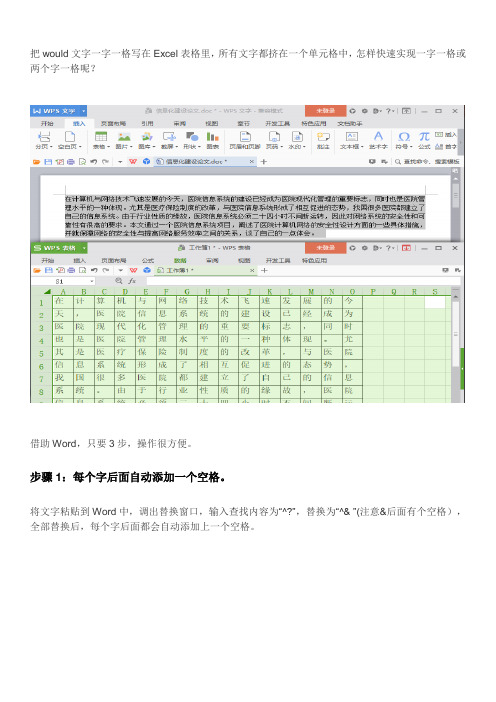The image size is (496, 702).
Task: Open WordArt (big A) in Writer ribbon
Action: [378, 137]
